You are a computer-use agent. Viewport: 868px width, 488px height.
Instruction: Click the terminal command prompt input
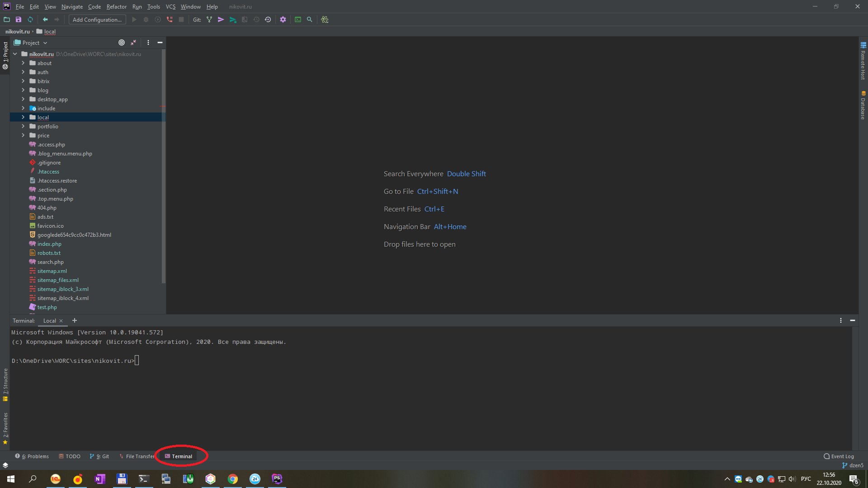coord(137,361)
